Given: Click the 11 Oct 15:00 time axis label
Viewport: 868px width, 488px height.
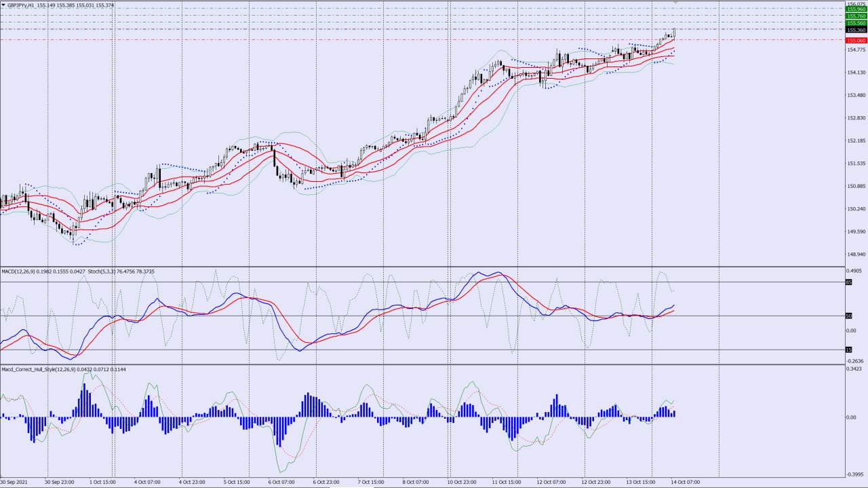Looking at the screenshot, I should point(507,482).
